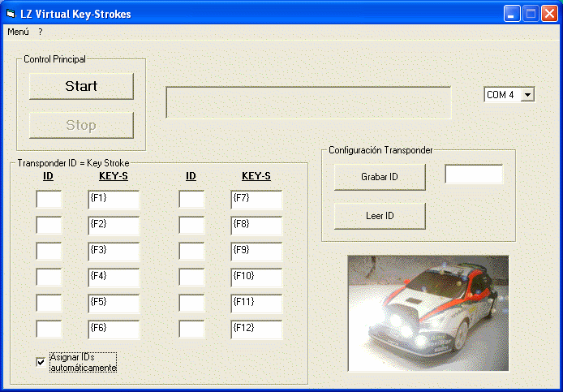Click the {F10} key-stroke field

coord(256,278)
